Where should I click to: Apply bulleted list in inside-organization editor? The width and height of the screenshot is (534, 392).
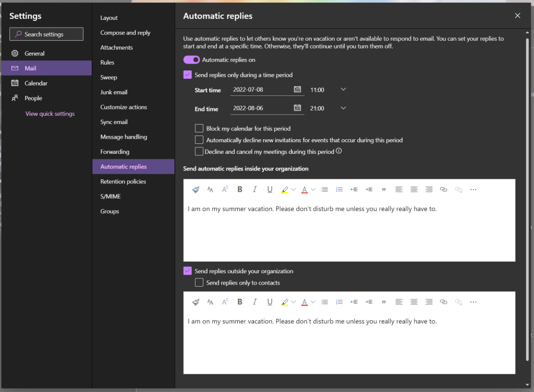coord(324,190)
